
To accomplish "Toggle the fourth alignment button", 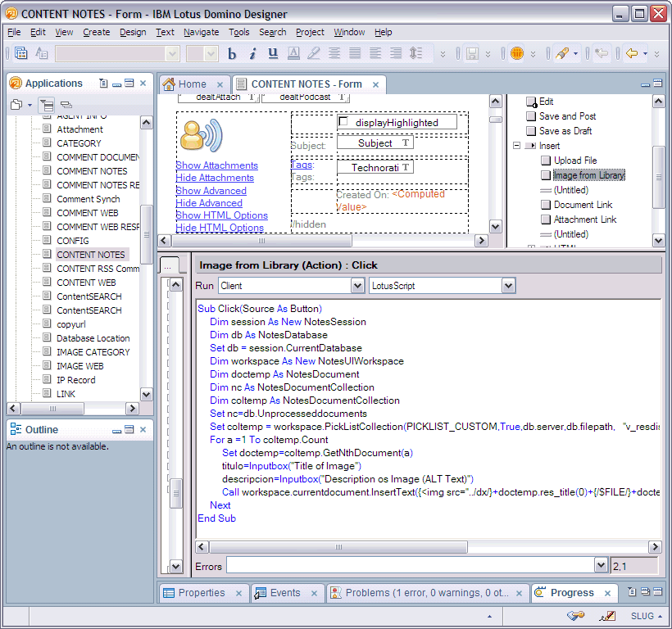I will (396, 53).
